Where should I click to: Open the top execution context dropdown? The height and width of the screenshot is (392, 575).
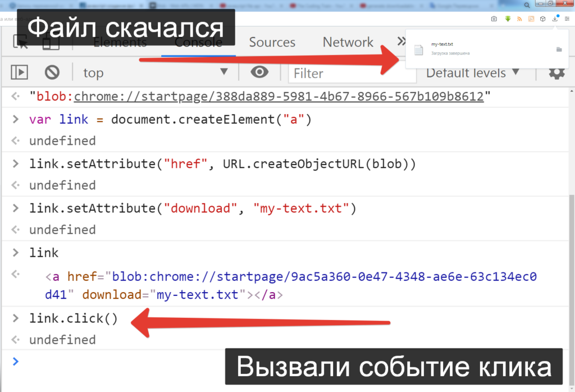pos(156,72)
